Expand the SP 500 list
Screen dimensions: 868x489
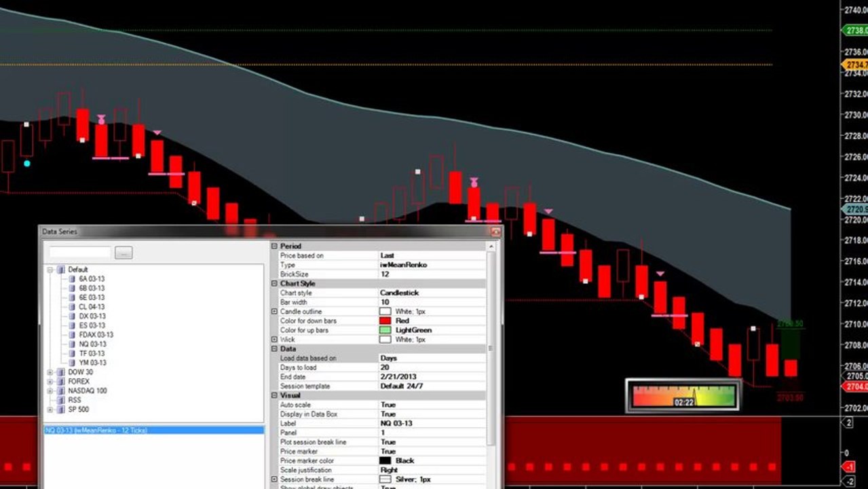pos(50,410)
